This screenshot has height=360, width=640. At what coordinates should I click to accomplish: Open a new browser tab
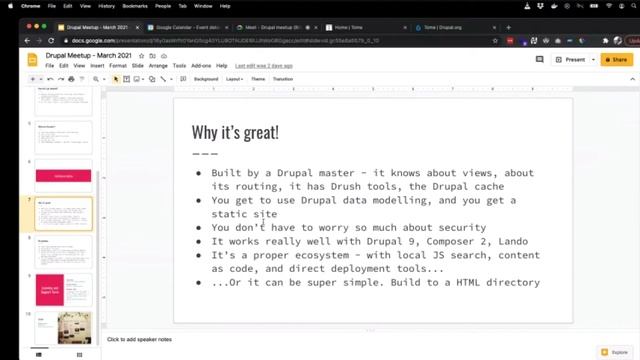click(x=509, y=27)
